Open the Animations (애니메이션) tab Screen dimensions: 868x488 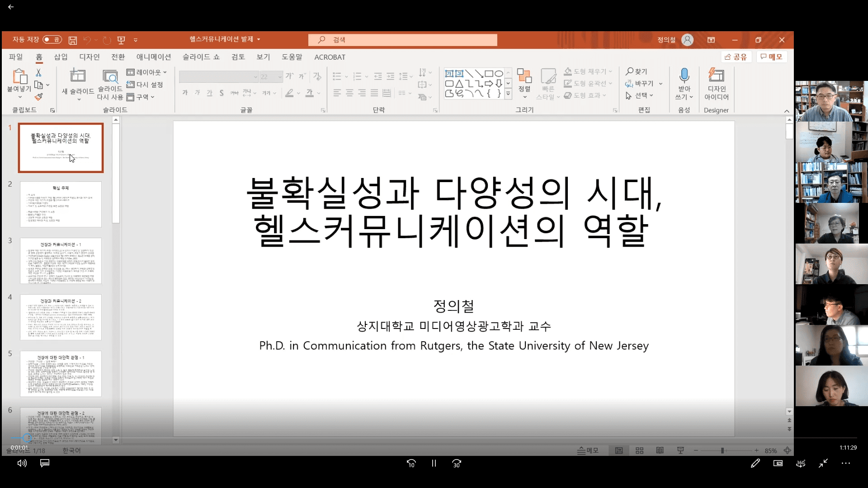[154, 57]
